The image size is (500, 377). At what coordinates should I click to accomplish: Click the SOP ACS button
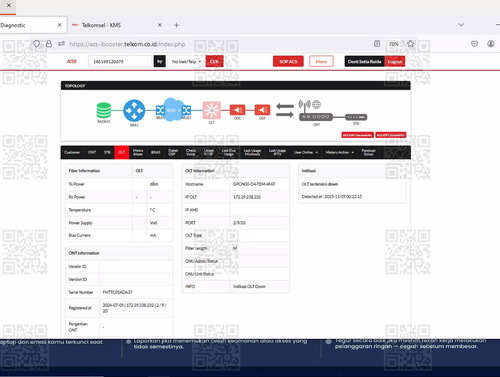[288, 61]
